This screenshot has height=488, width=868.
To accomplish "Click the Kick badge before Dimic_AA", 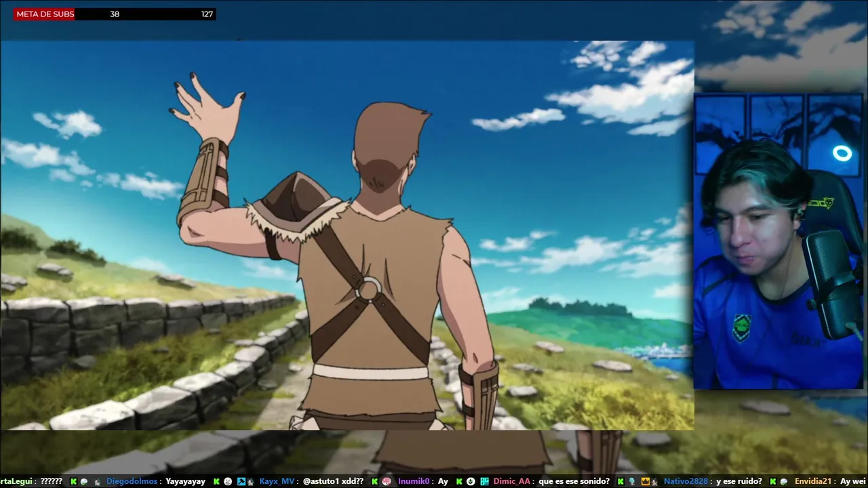I will [459, 481].
